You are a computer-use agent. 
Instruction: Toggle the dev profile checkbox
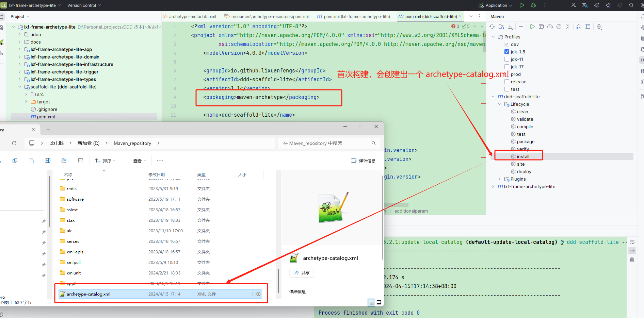pyautogui.click(x=507, y=44)
